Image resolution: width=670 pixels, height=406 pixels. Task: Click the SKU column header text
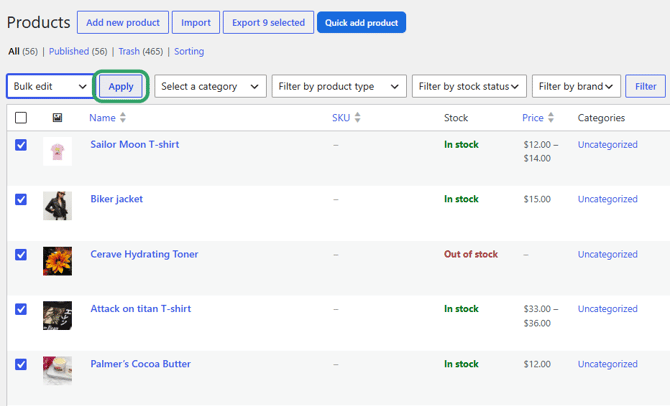[341, 118]
